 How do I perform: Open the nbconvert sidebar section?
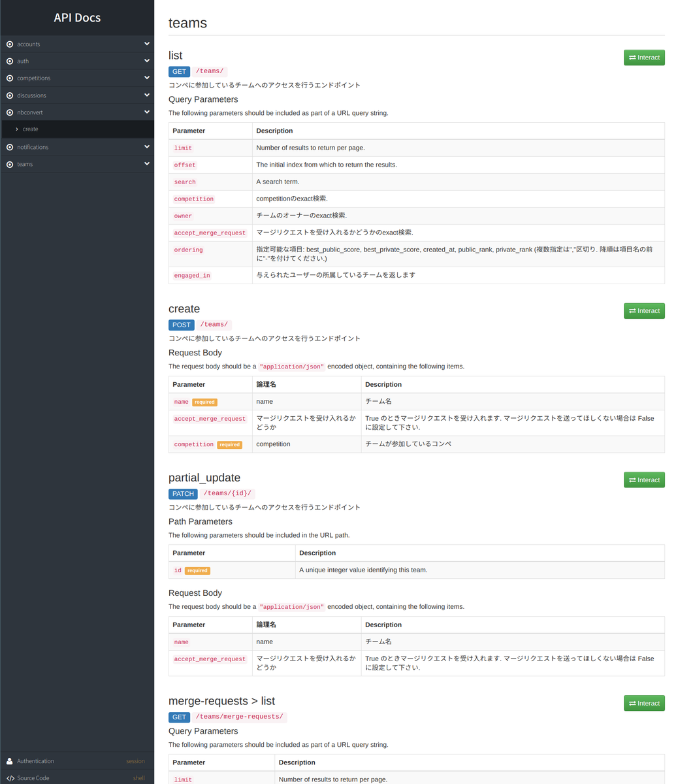(x=77, y=112)
